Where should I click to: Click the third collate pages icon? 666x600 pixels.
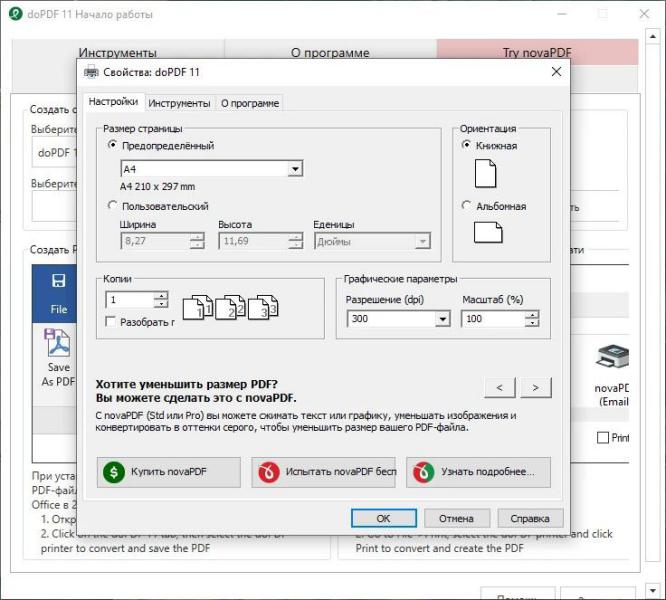point(263,307)
